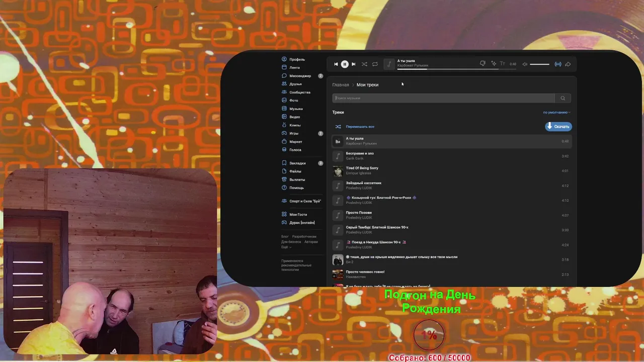This screenshot has height=362, width=644.
Task: Play Поезд в Никуда Шансон 90-х
Action: coord(452,245)
